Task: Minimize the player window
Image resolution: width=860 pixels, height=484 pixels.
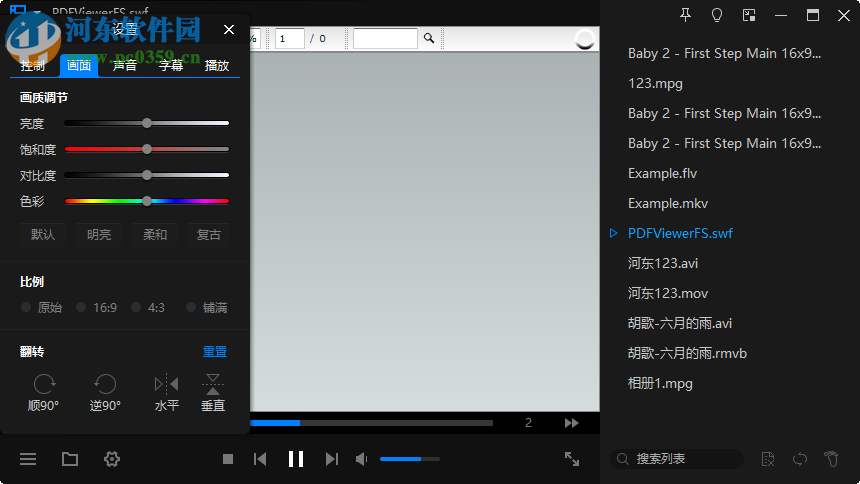Action: pos(781,15)
